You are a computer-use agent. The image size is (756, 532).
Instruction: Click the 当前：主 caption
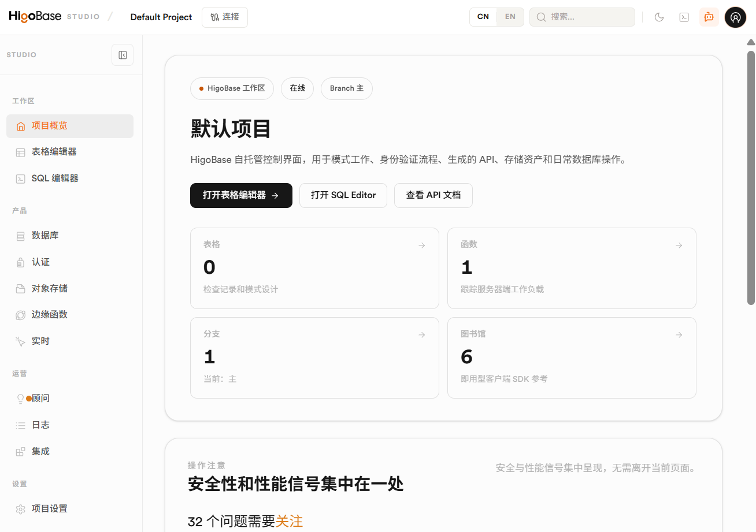click(x=220, y=380)
